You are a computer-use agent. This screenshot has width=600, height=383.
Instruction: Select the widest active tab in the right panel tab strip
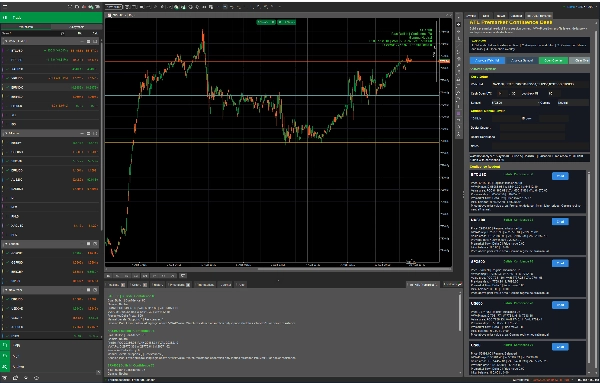539,16
